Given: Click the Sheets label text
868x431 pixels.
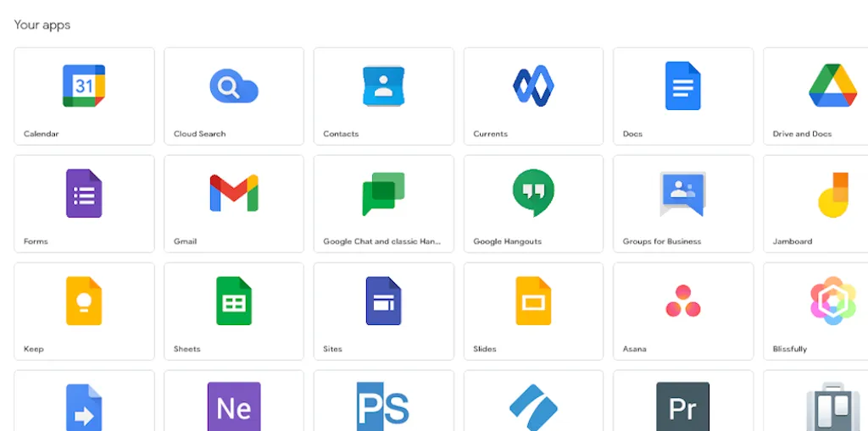Looking at the screenshot, I should [x=186, y=349].
